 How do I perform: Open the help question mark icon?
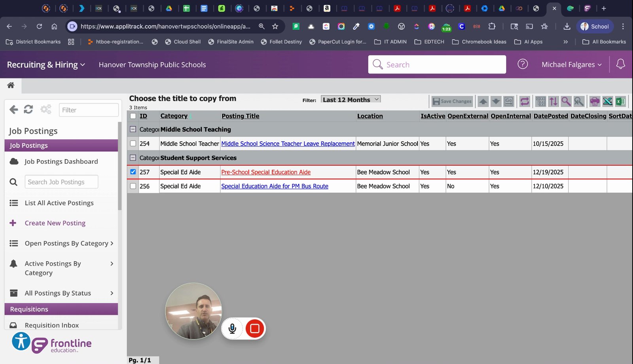tap(523, 64)
